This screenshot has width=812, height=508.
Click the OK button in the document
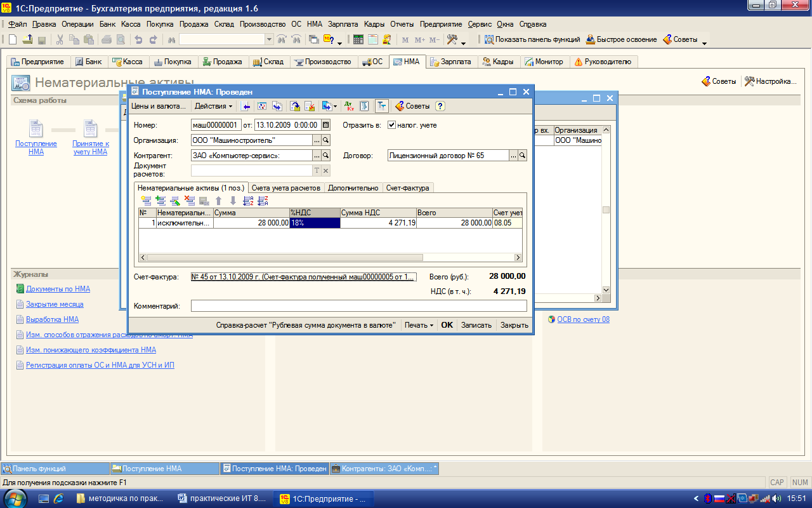(447, 324)
